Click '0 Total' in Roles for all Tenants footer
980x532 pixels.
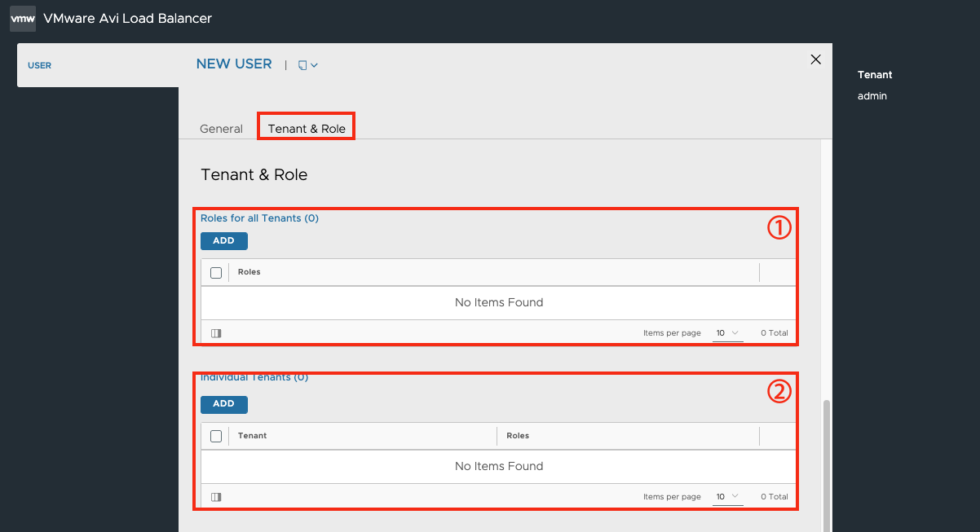pyautogui.click(x=775, y=333)
